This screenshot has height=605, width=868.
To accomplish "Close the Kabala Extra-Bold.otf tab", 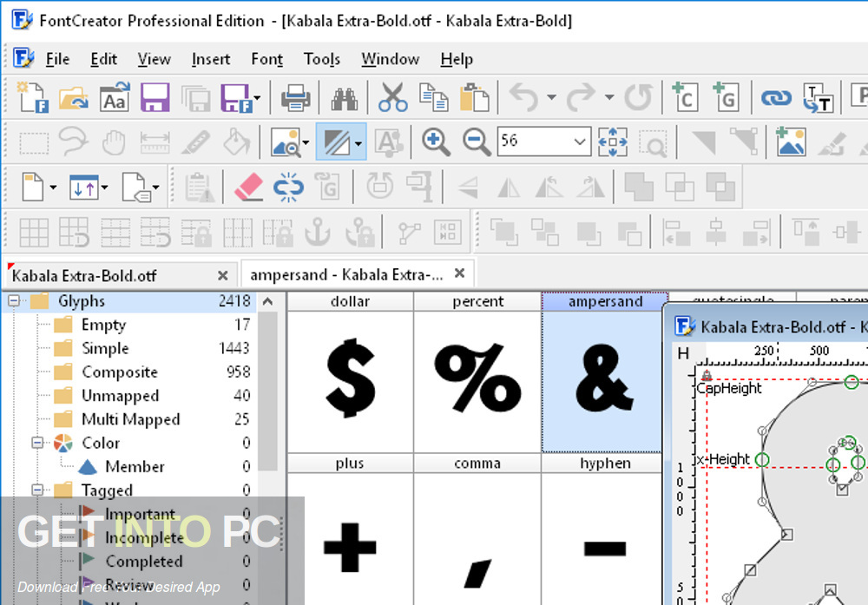I will 223,275.
